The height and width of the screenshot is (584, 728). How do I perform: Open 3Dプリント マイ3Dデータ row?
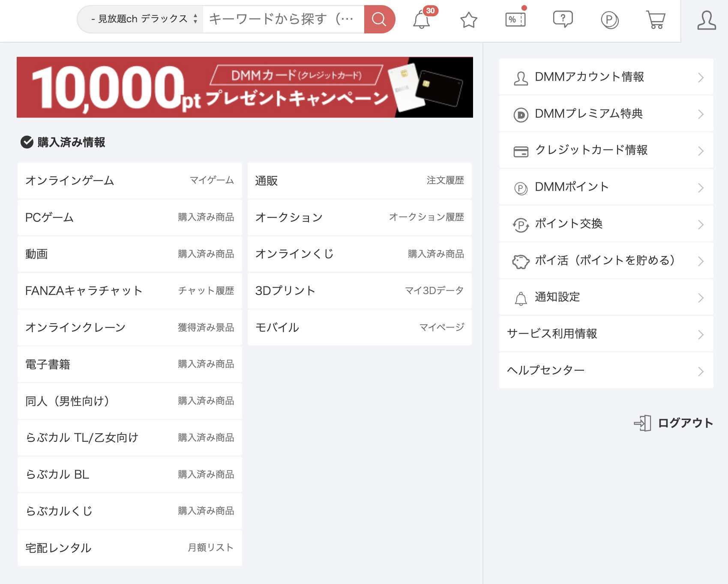pos(360,291)
